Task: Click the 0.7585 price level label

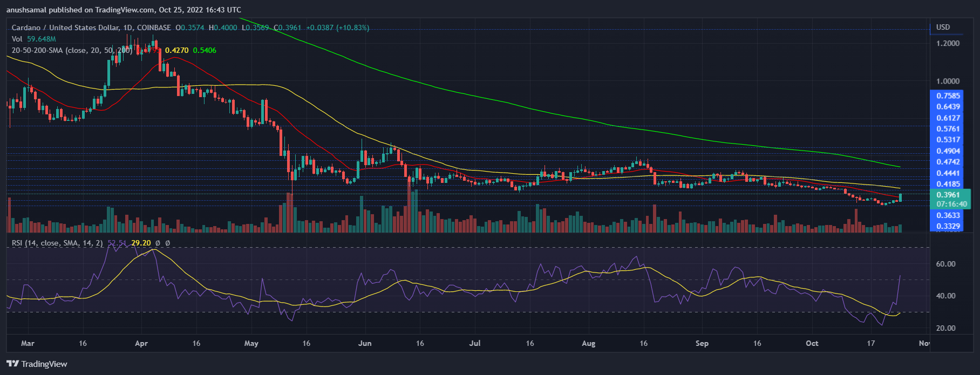Action: click(948, 96)
